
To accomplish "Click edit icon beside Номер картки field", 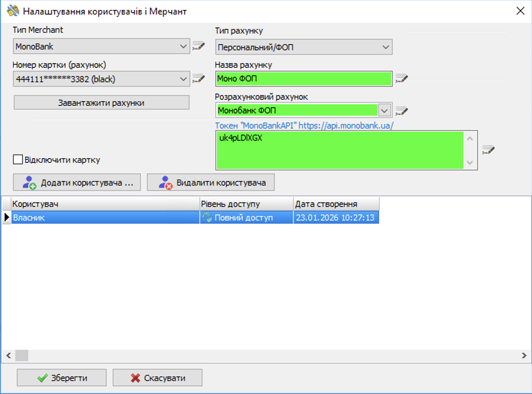I will [x=198, y=79].
